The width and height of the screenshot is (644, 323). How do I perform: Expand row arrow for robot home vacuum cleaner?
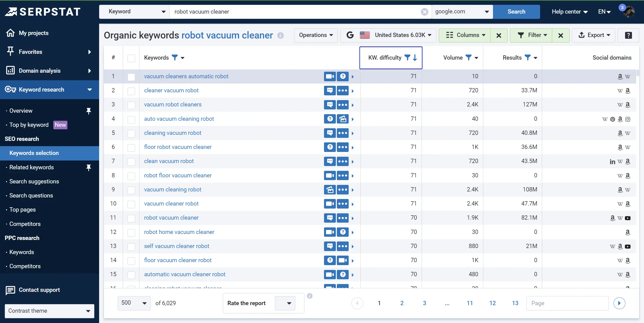(x=353, y=232)
